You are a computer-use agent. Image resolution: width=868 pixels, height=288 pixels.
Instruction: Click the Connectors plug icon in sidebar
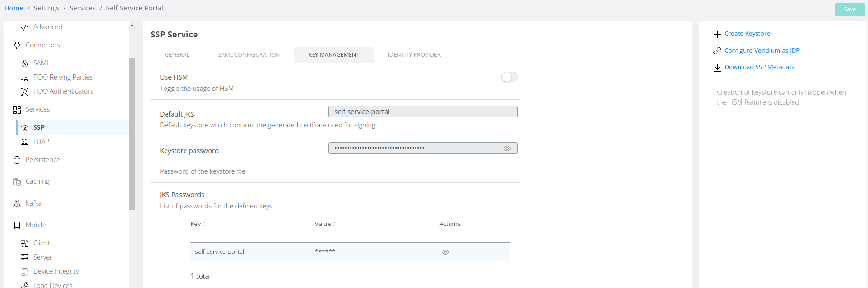click(x=17, y=45)
